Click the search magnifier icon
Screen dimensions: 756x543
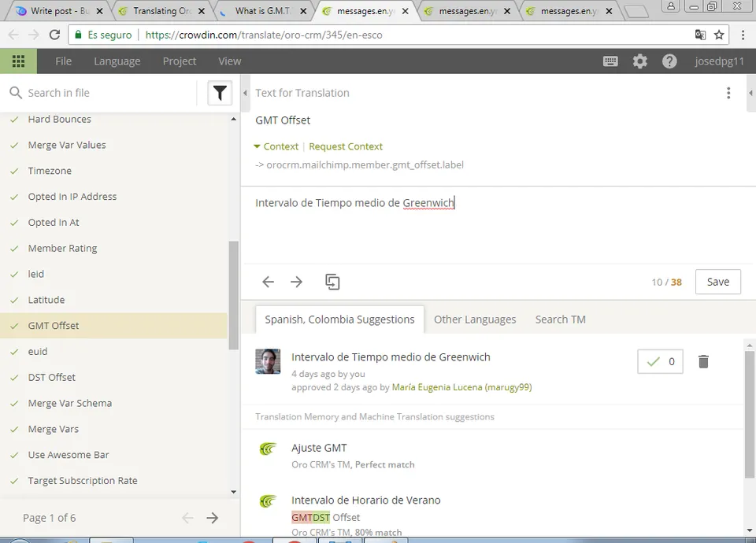click(16, 93)
